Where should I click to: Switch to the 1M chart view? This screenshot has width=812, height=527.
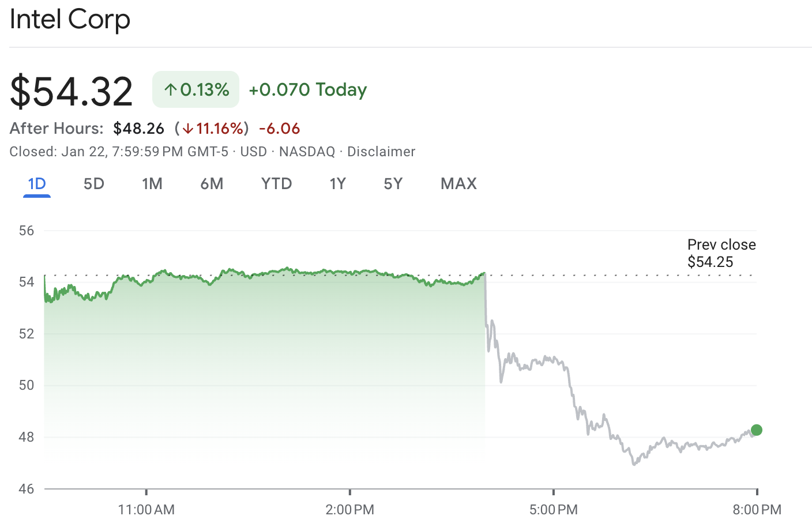point(152,183)
